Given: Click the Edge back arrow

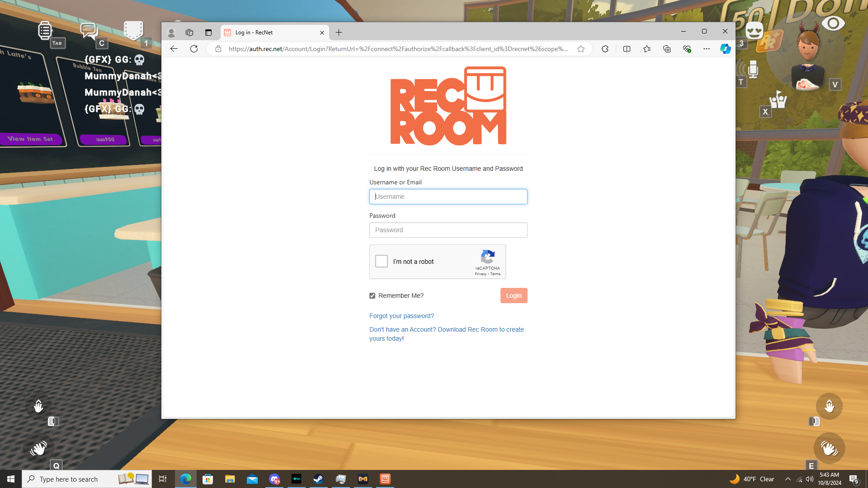Looking at the screenshot, I should click(174, 49).
